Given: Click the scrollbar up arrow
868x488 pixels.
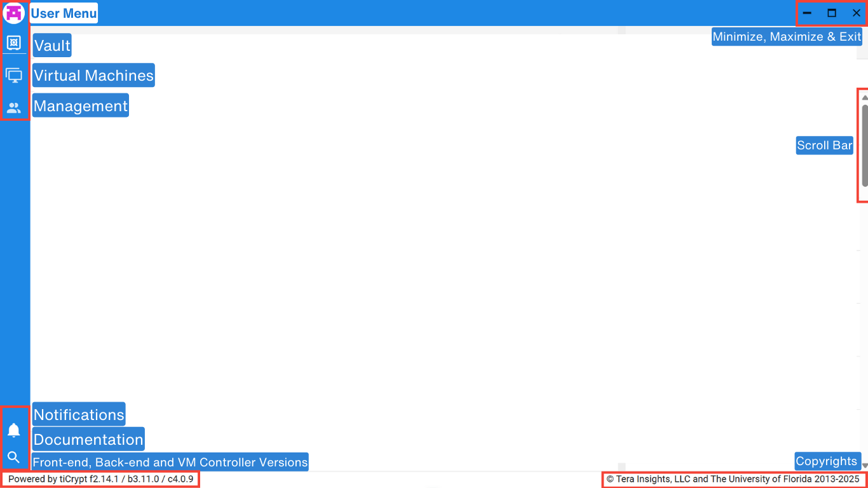Looking at the screenshot, I should [864, 97].
